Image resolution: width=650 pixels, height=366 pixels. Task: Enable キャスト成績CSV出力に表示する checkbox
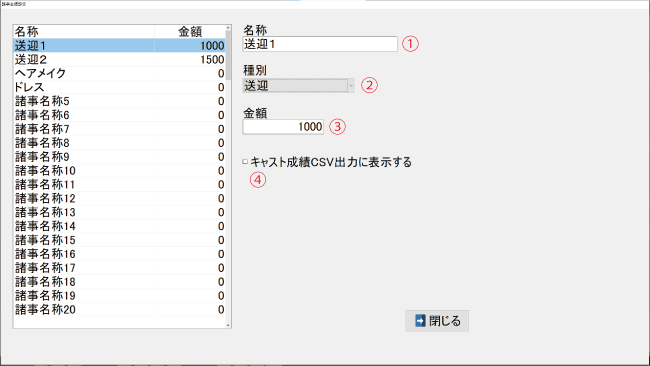click(245, 162)
